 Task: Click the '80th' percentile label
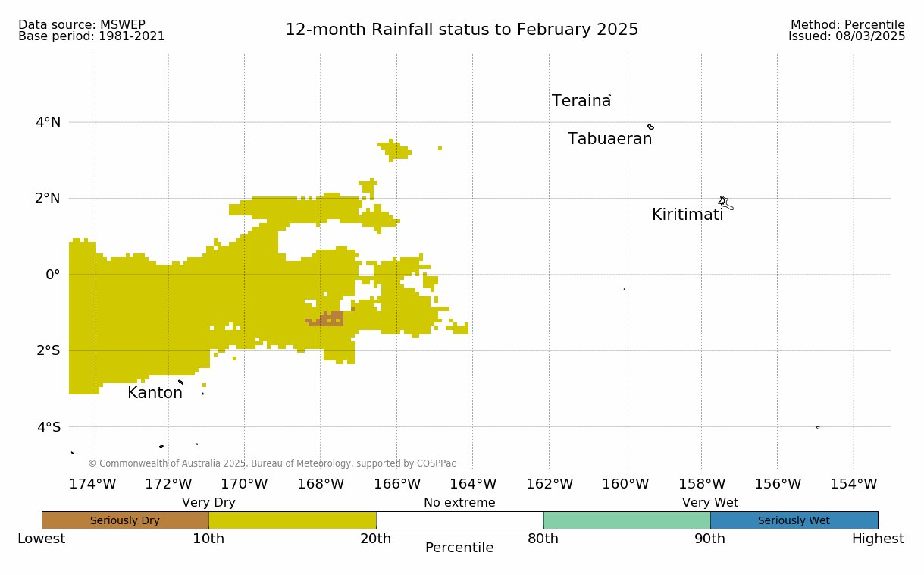point(543,539)
